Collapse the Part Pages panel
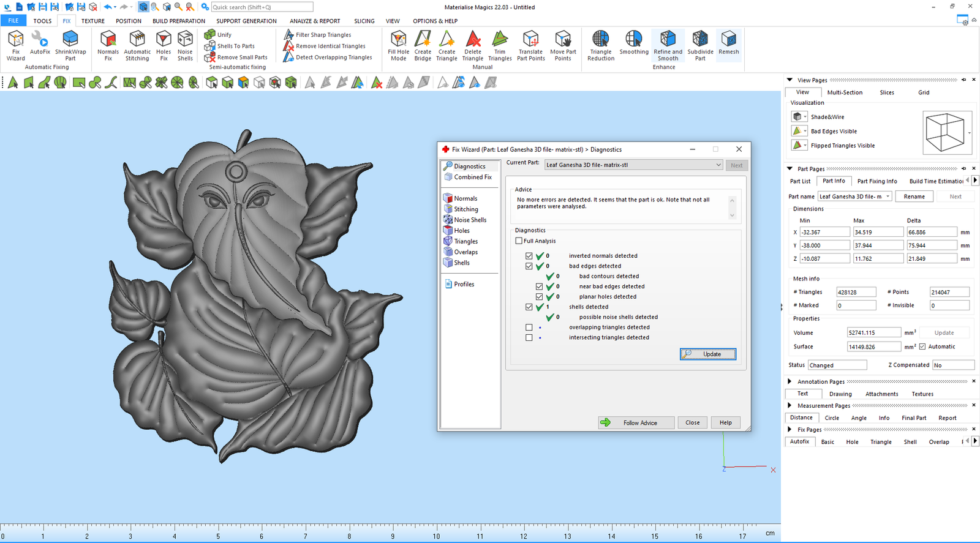The height and width of the screenshot is (543, 980). [790, 168]
